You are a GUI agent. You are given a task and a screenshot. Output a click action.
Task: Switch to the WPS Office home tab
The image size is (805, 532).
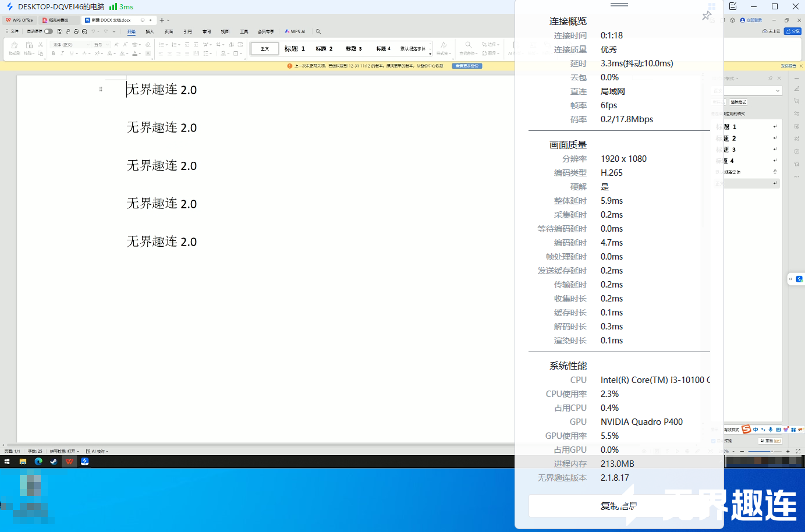19,20
